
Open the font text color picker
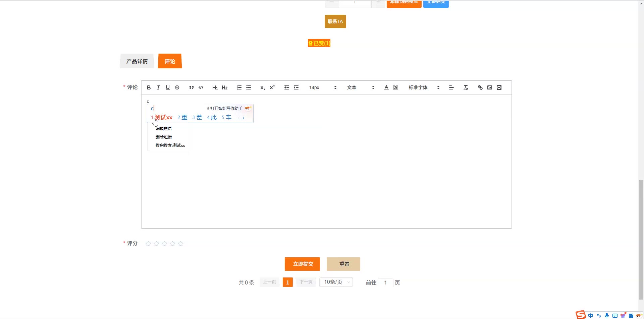click(386, 87)
